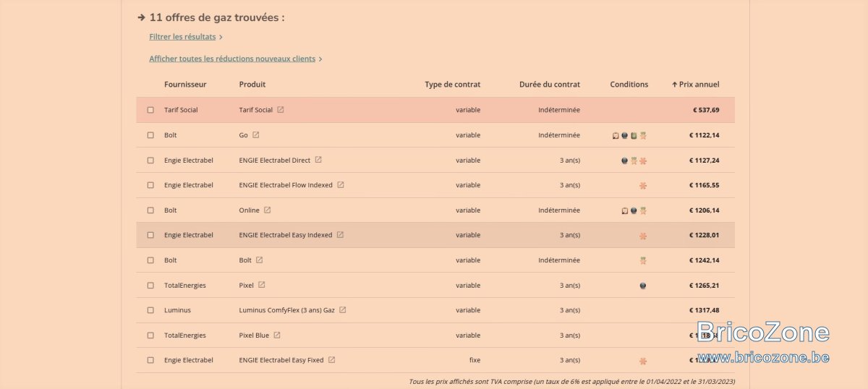Click the Type de contrat column header
The height and width of the screenshot is (389, 868).
[x=453, y=85]
